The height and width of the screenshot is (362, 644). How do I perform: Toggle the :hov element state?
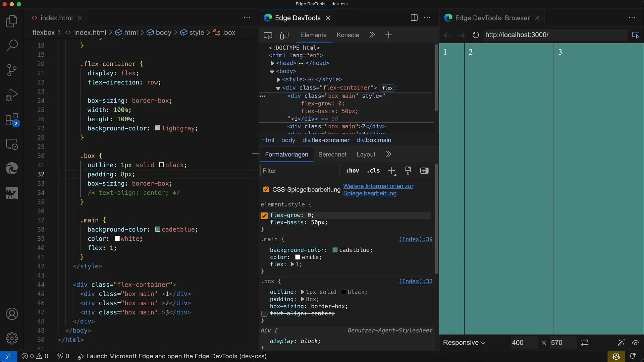click(353, 171)
